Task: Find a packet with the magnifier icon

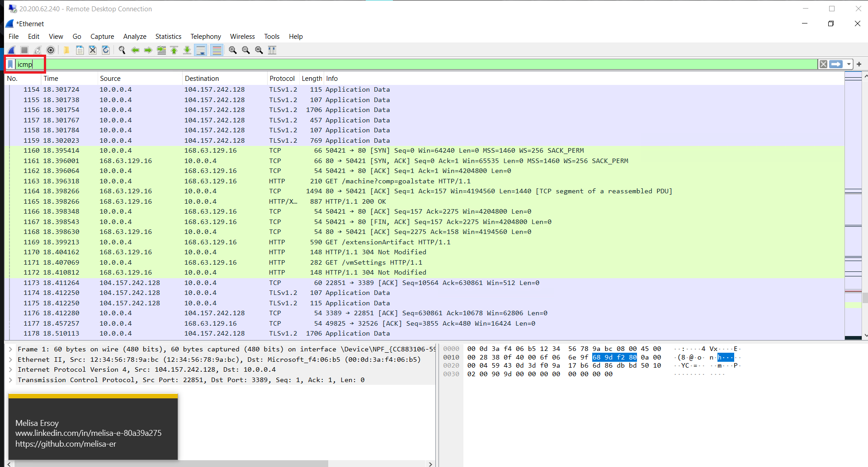Action: 122,50
